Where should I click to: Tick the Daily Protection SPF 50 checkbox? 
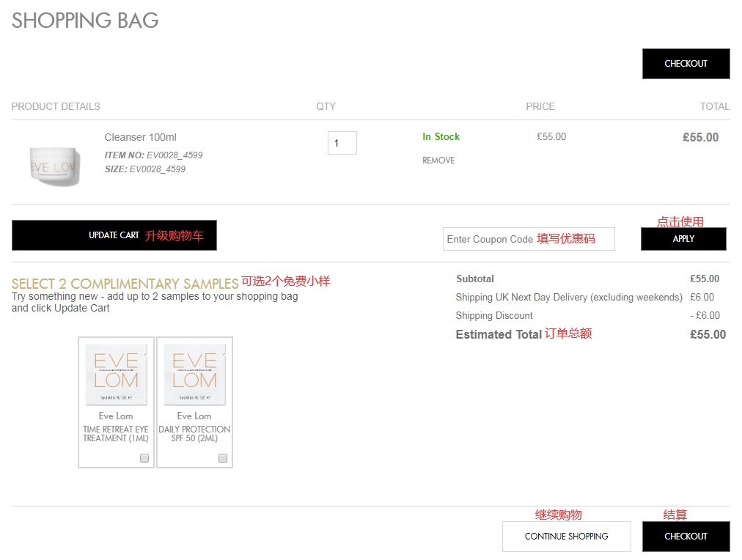click(x=223, y=458)
